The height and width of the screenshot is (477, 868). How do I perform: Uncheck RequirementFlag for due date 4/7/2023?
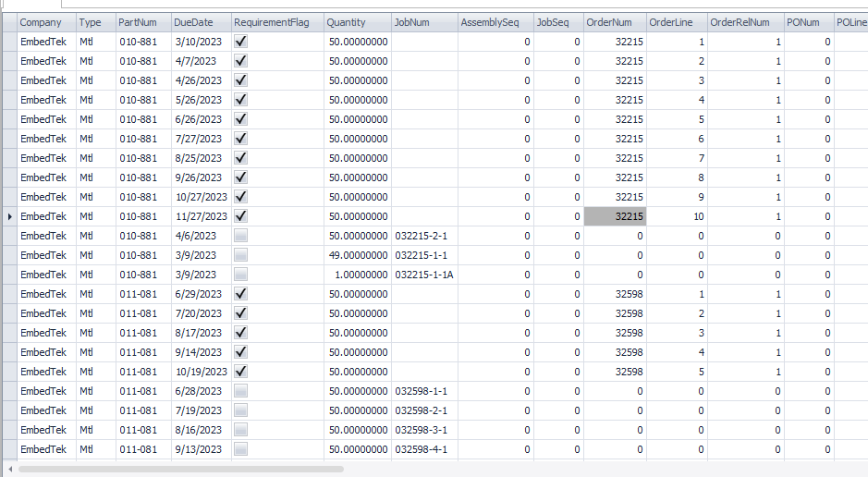[240, 61]
